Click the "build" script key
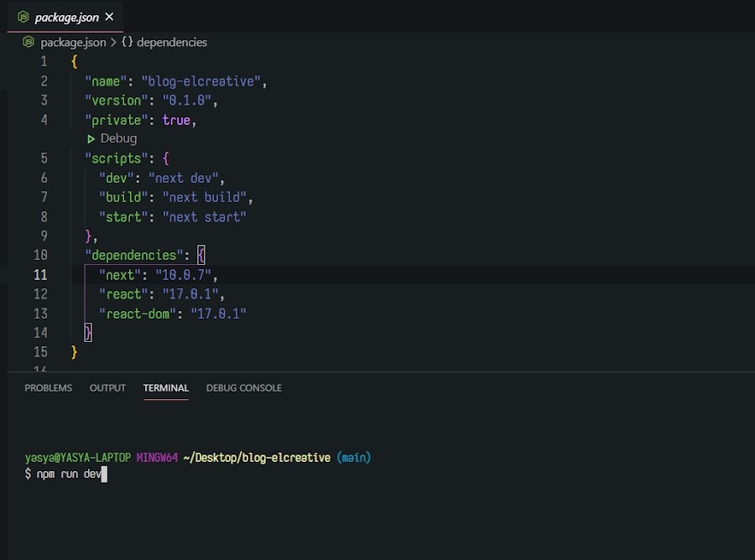The height and width of the screenshot is (560, 755). pyautogui.click(x=123, y=197)
